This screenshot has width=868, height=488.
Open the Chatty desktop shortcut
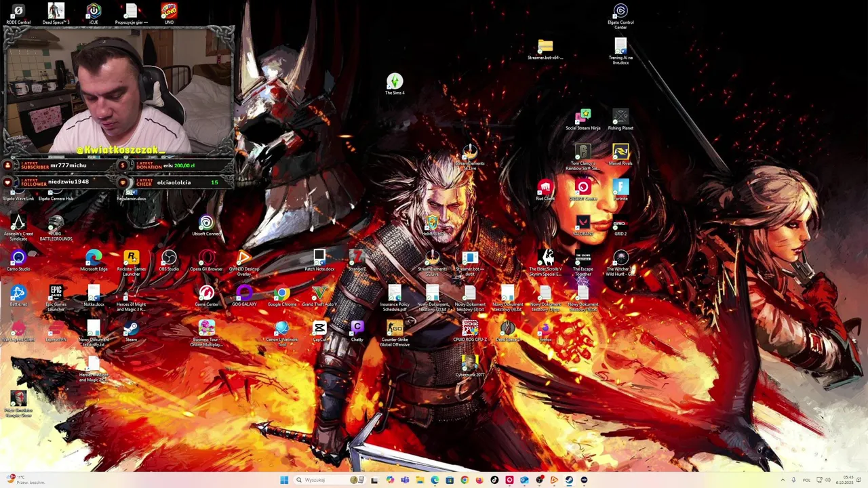coord(357,331)
